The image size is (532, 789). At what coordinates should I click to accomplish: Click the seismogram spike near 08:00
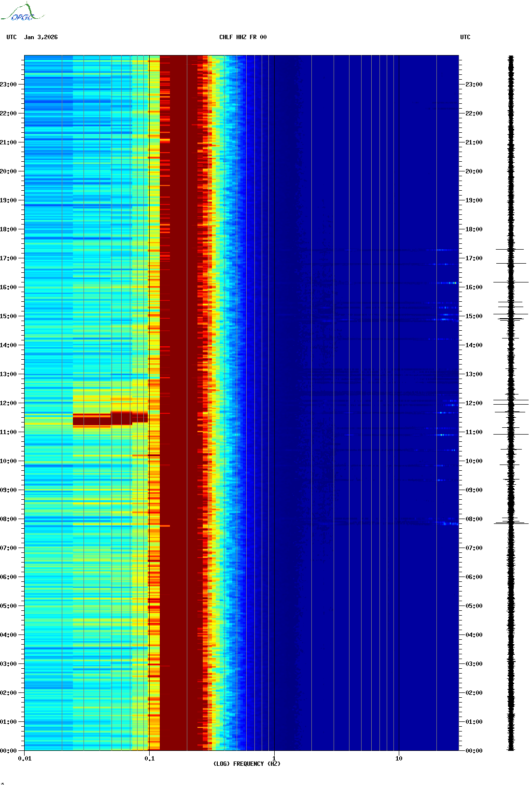coord(511,522)
